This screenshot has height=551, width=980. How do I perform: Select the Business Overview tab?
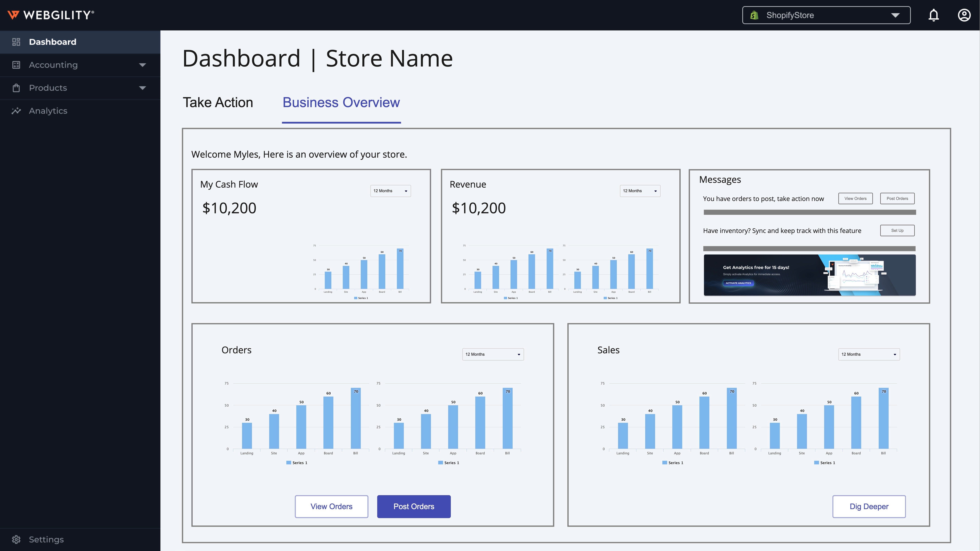[341, 102]
